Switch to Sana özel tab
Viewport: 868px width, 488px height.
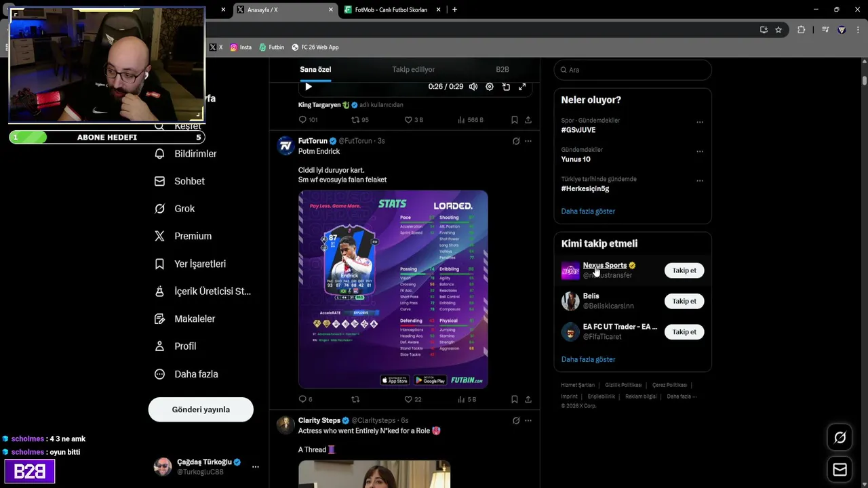(315, 69)
